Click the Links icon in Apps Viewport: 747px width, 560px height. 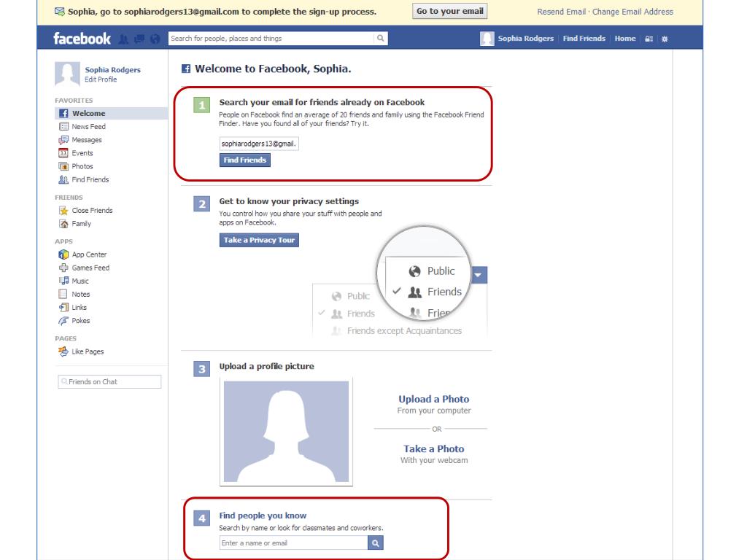pyautogui.click(x=63, y=308)
